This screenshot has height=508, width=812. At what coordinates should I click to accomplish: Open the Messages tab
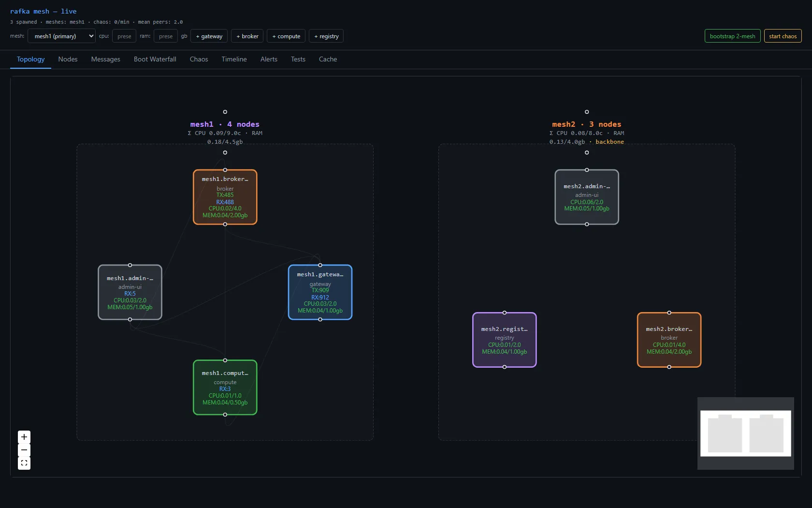[105, 59]
